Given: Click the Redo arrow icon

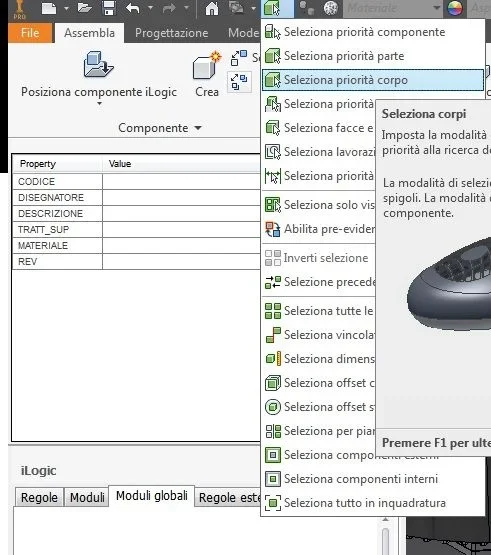Looking at the screenshot, I should pos(169,8).
